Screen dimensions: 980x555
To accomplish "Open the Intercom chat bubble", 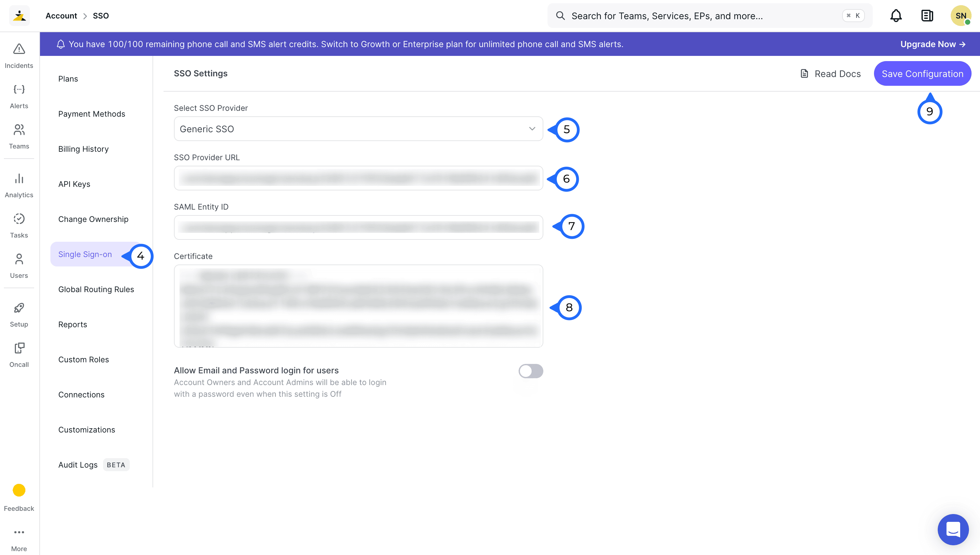I will pos(953,529).
